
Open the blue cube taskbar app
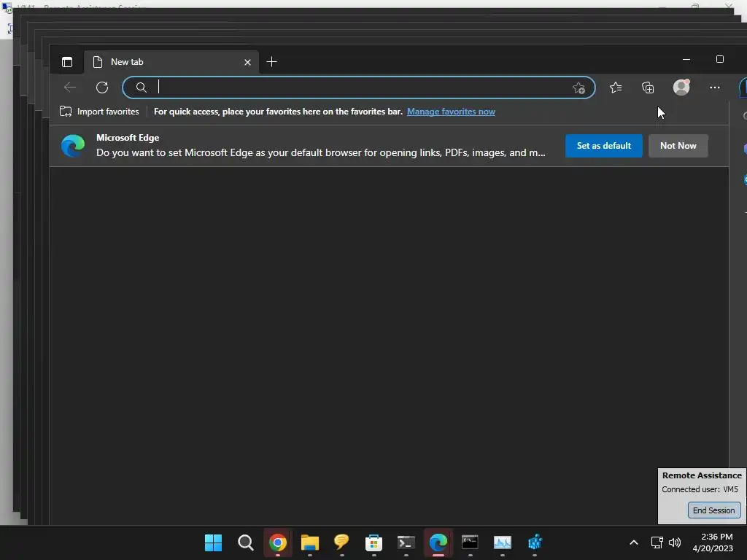[x=535, y=542]
